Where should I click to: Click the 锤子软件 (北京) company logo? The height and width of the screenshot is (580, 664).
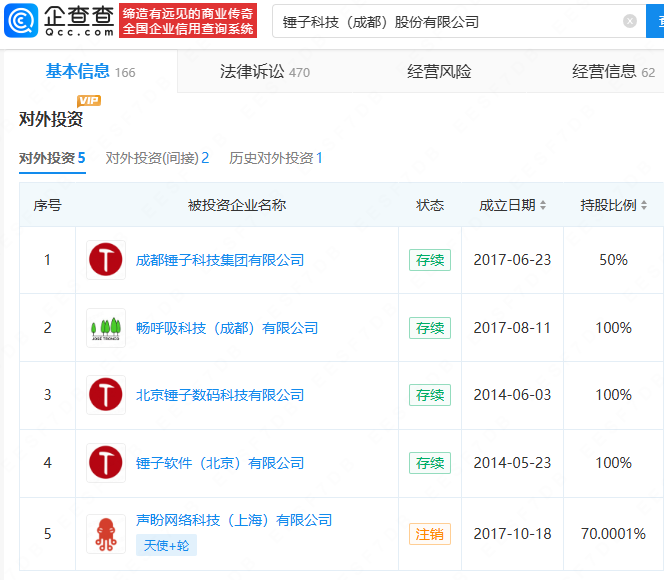click(106, 463)
